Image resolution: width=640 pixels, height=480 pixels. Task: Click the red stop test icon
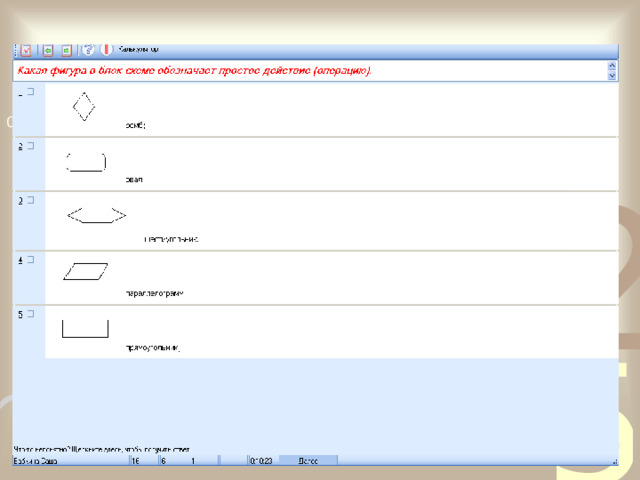106,50
